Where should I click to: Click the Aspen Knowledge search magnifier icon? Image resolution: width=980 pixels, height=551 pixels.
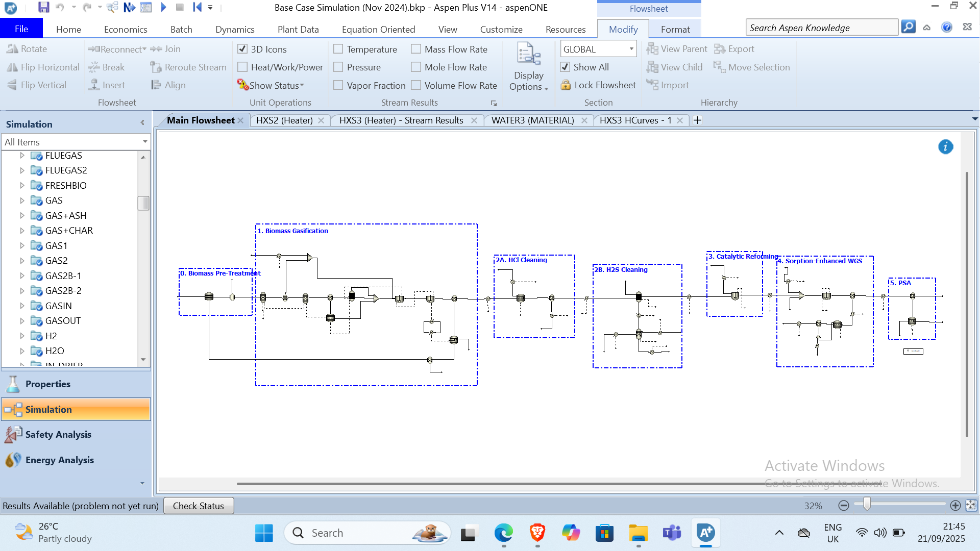click(x=909, y=27)
